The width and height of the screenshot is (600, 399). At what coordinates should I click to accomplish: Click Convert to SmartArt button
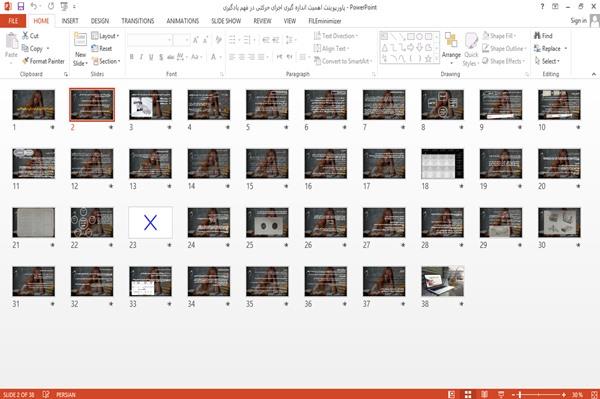pyautogui.click(x=343, y=61)
